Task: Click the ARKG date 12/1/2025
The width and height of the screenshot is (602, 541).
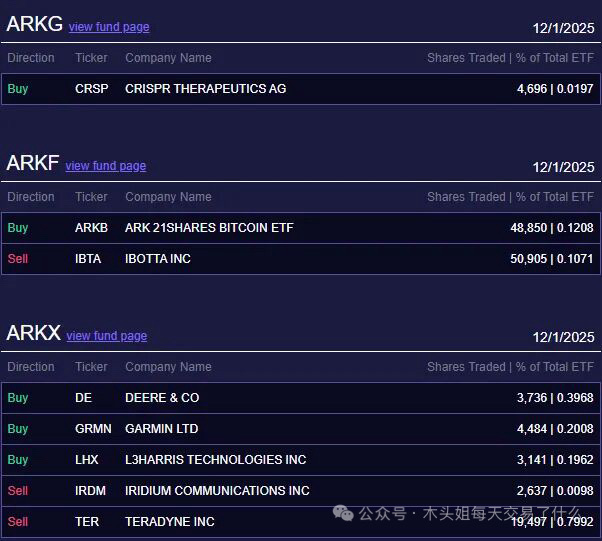Action: coord(563,28)
